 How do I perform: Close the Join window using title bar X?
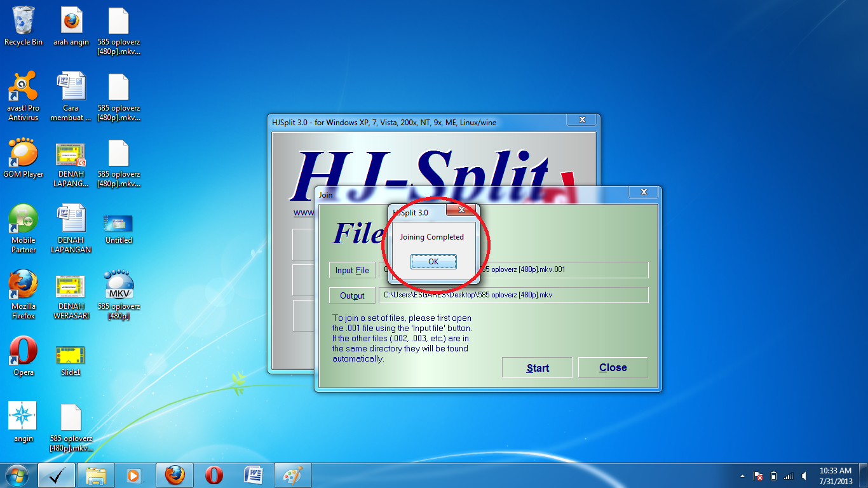pos(644,192)
